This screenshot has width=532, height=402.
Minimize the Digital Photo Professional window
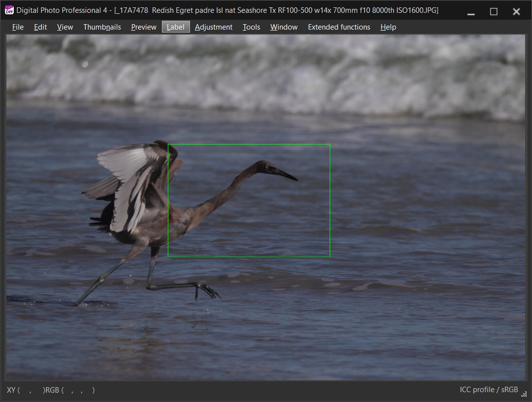(x=470, y=11)
